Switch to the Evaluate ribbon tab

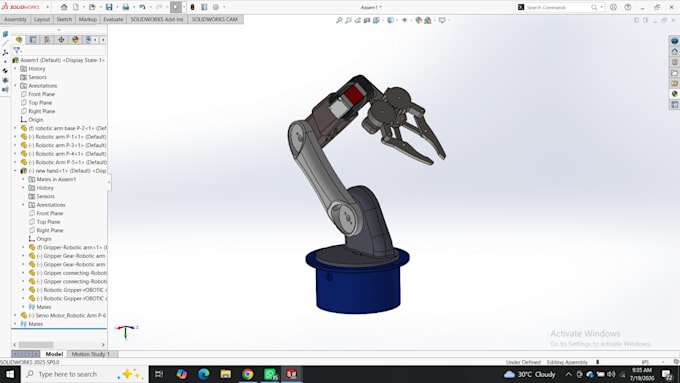(x=113, y=20)
